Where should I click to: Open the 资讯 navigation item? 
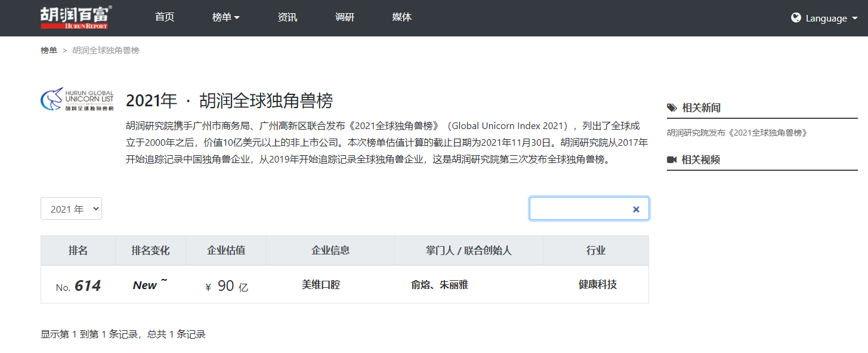point(288,17)
